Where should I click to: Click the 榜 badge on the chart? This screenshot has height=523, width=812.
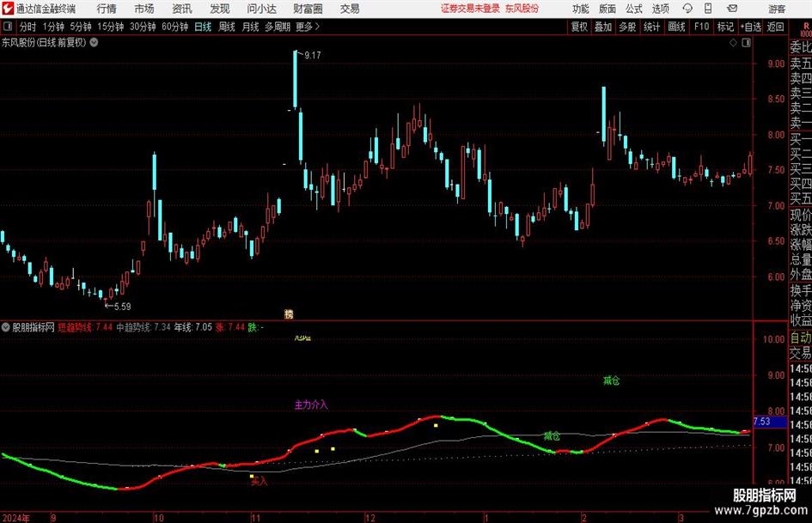289,313
